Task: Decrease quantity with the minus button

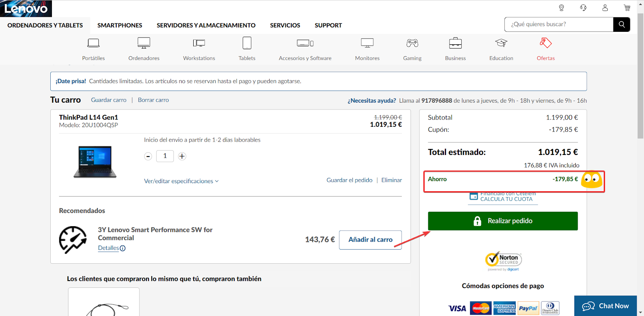Action: click(148, 156)
